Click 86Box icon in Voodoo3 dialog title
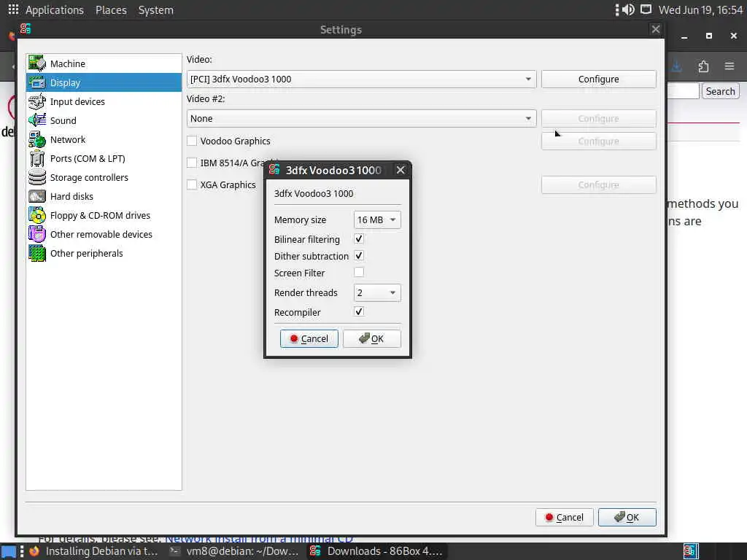Viewport: 747px width, 560px height. (x=274, y=169)
